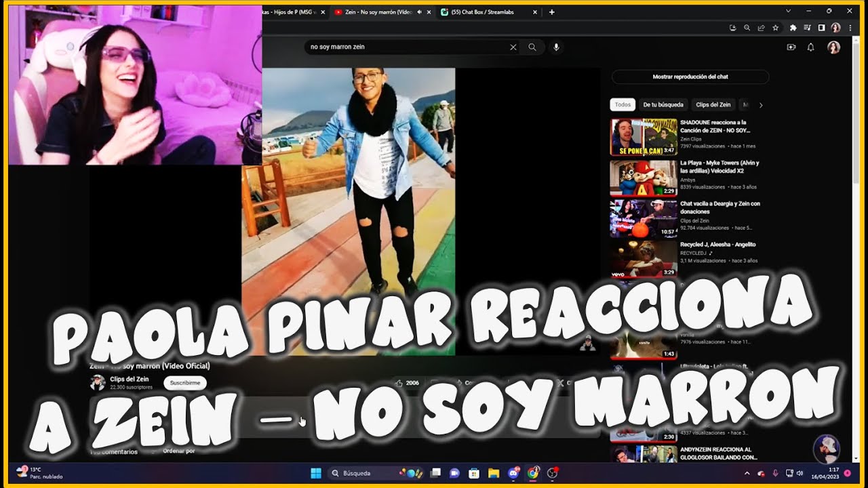Screen dimensions: 868x488
Task: Open File Explorer from taskbar
Action: click(x=494, y=473)
